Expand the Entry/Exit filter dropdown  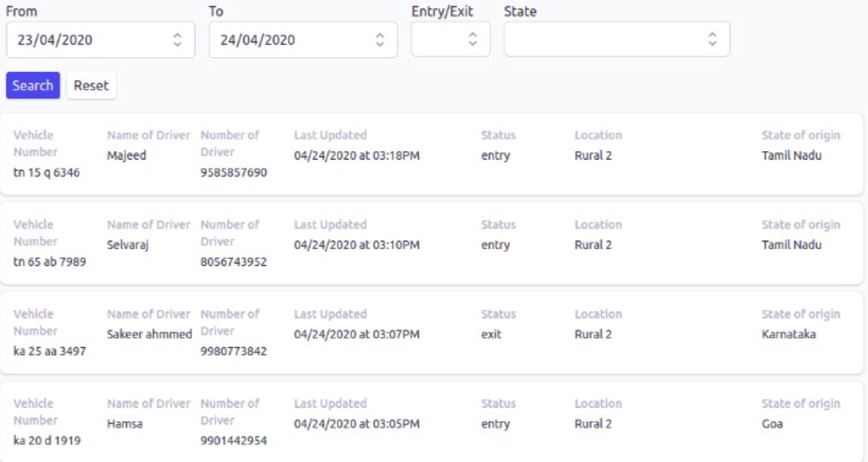[451, 40]
